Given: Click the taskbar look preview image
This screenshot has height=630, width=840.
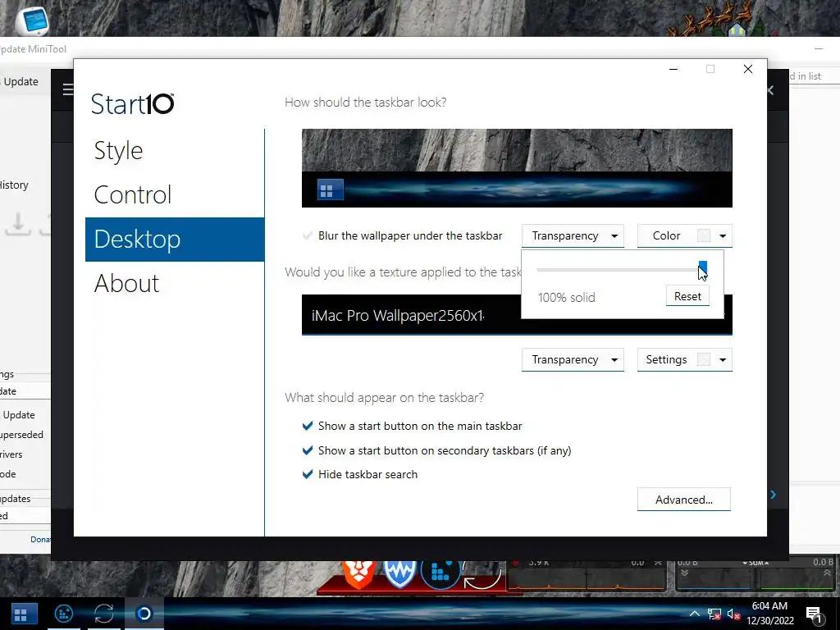Looking at the screenshot, I should (x=517, y=168).
